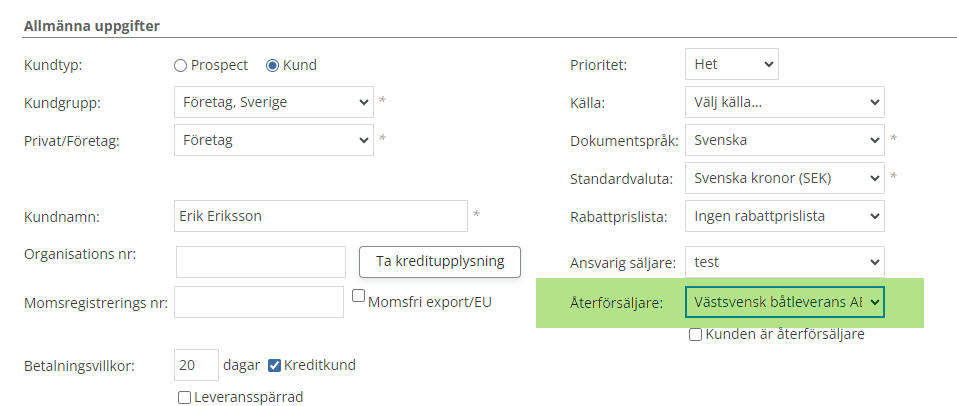Expand the Rabattprislista dropdown

[784, 216]
